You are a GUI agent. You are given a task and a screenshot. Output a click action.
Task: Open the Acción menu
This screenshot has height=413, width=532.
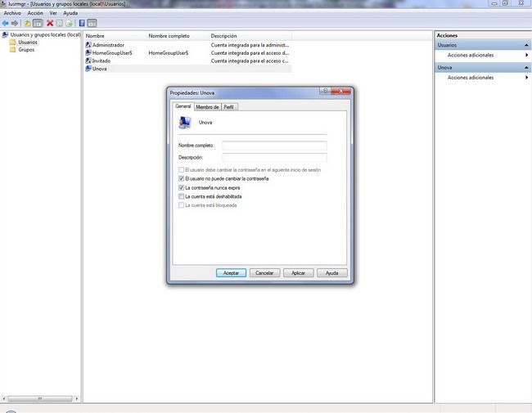point(35,13)
